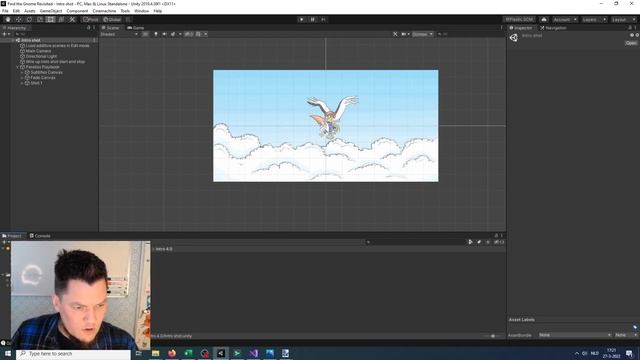
Task: Open the AssetBundle name dropdown
Action: click(x=575, y=335)
